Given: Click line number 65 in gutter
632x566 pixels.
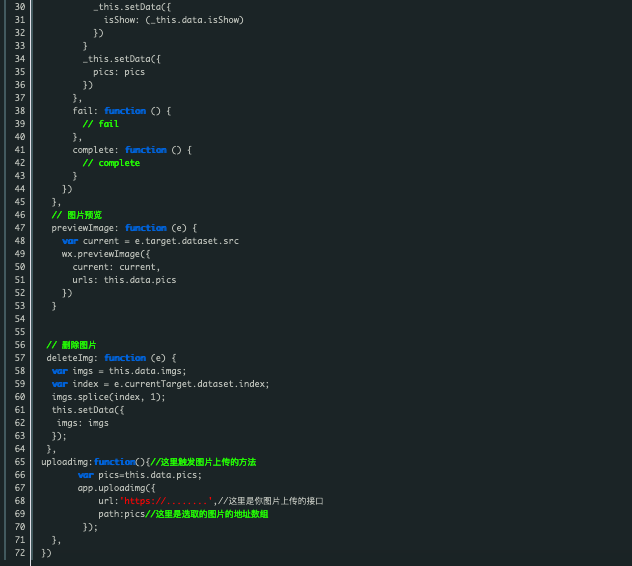Looking at the screenshot, I should tap(20, 462).
